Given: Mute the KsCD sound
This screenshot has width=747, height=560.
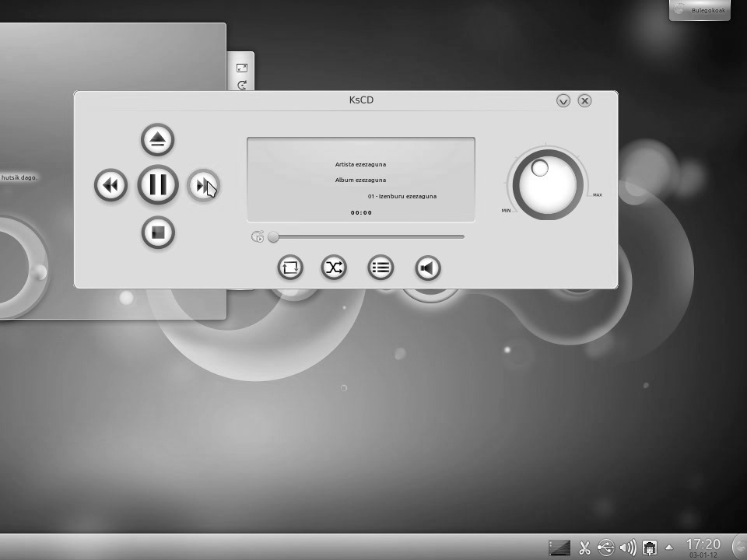Looking at the screenshot, I should pos(428,268).
